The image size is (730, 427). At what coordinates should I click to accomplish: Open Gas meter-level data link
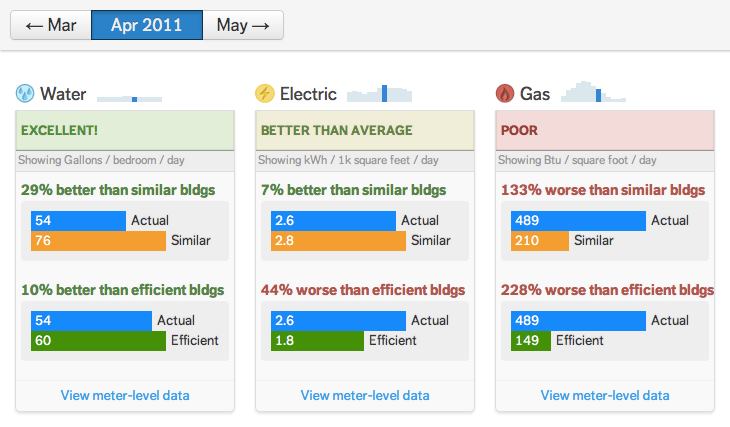coord(605,395)
